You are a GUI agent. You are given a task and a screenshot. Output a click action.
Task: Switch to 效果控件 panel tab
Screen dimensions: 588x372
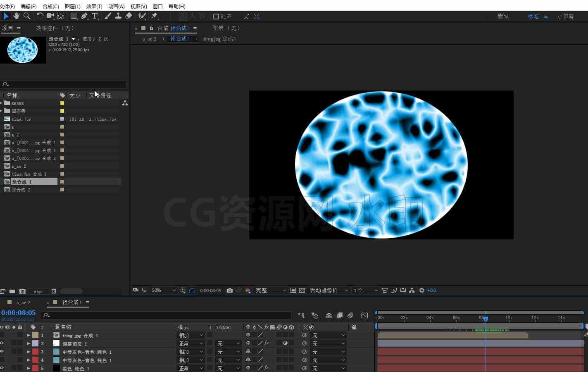[55, 28]
